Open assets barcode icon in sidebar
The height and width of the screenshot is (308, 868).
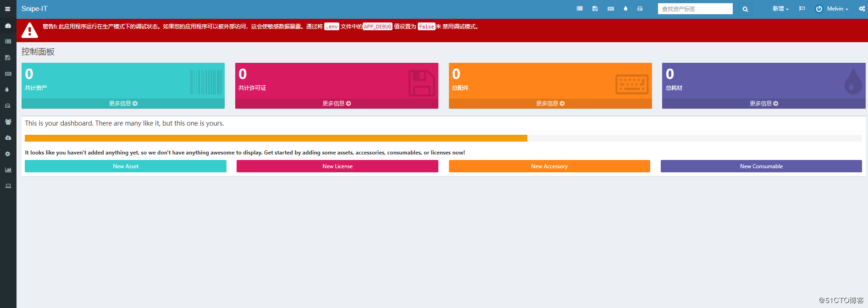[8, 42]
